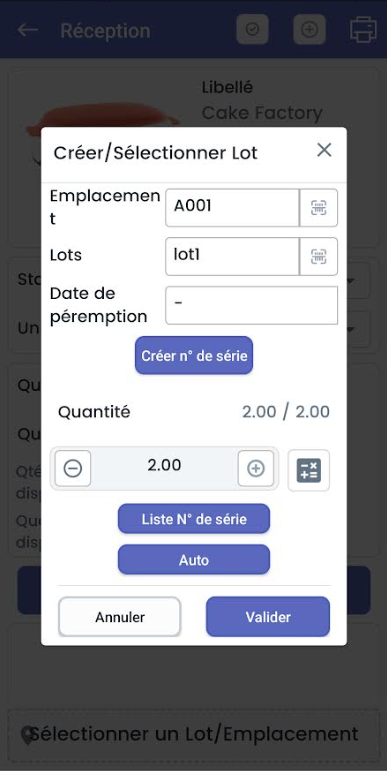387x771 pixels.
Task: Increase quantity with the plus button
Action: point(256,469)
